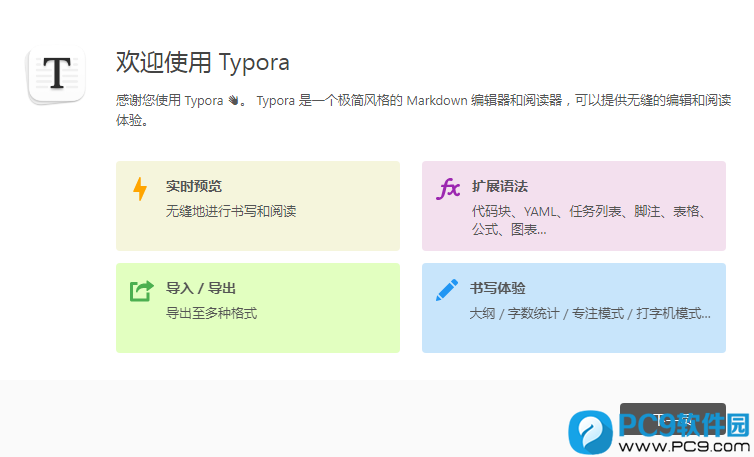
Task: Open the 导入 / 导出 feature card
Action: pyautogui.click(x=258, y=308)
